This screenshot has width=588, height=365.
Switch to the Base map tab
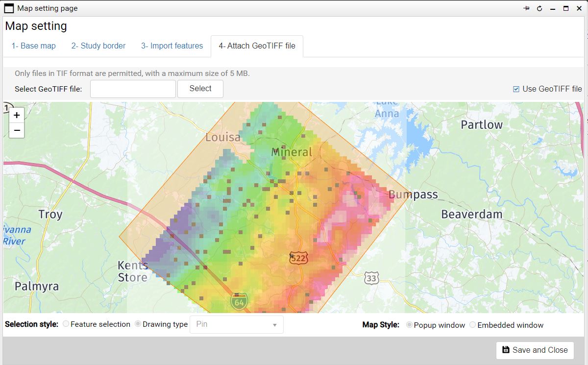click(x=34, y=46)
